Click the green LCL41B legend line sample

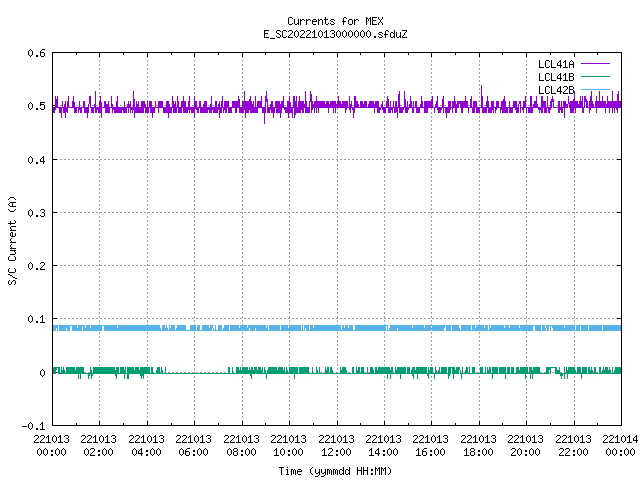[x=595, y=76]
